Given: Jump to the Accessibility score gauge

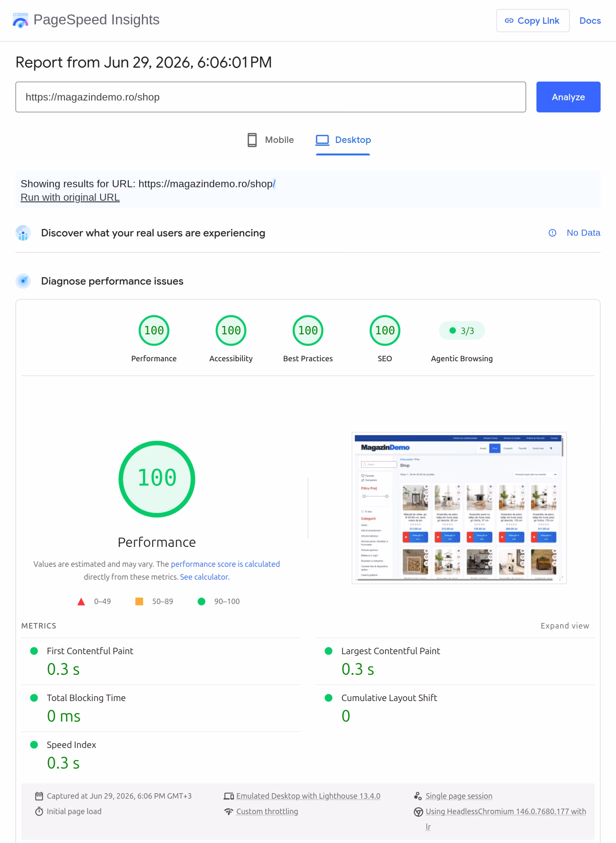Looking at the screenshot, I should coord(231,331).
